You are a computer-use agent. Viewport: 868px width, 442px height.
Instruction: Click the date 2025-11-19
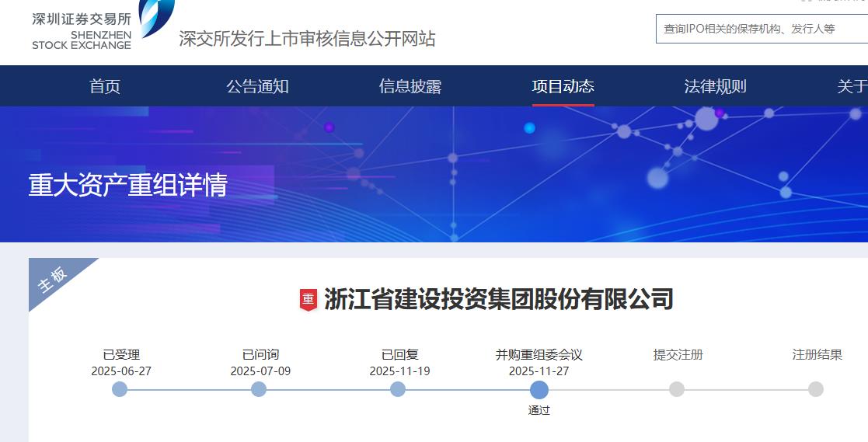[399, 371]
